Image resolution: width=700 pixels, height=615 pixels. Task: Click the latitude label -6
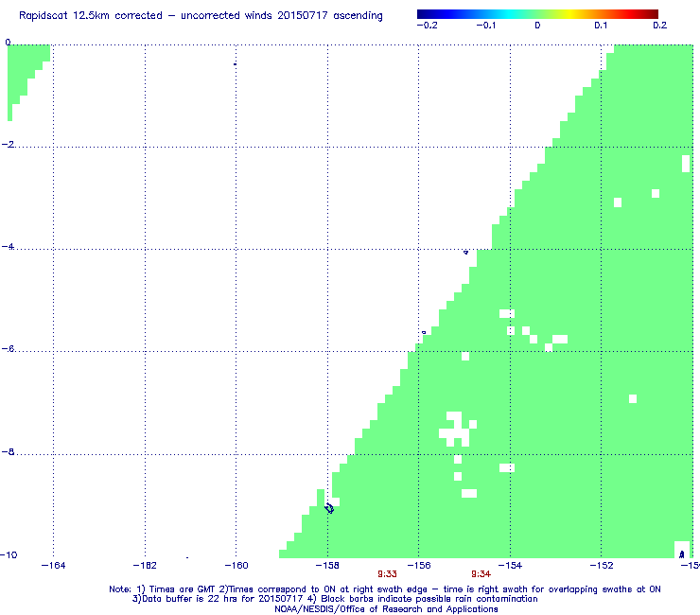[x=8, y=349]
